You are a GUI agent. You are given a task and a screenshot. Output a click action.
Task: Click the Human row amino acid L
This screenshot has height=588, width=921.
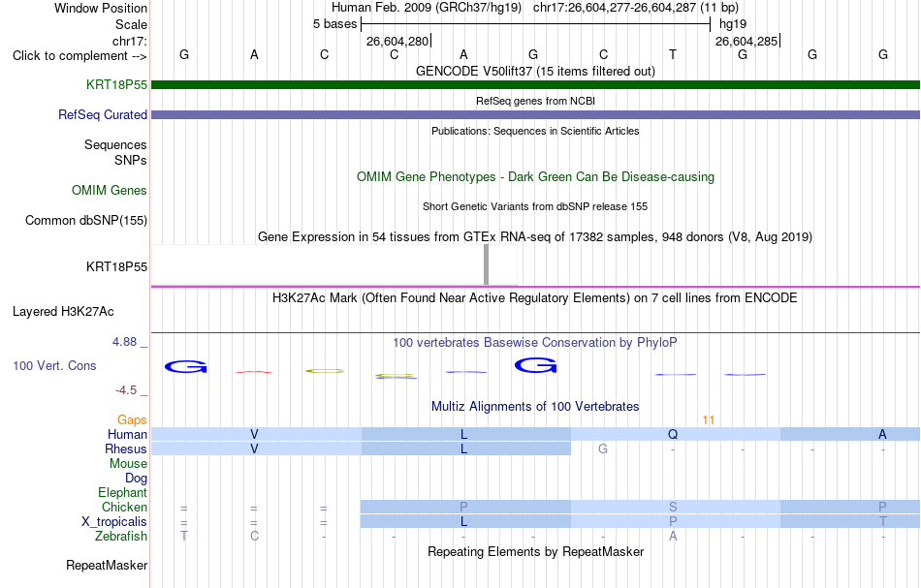click(463, 434)
